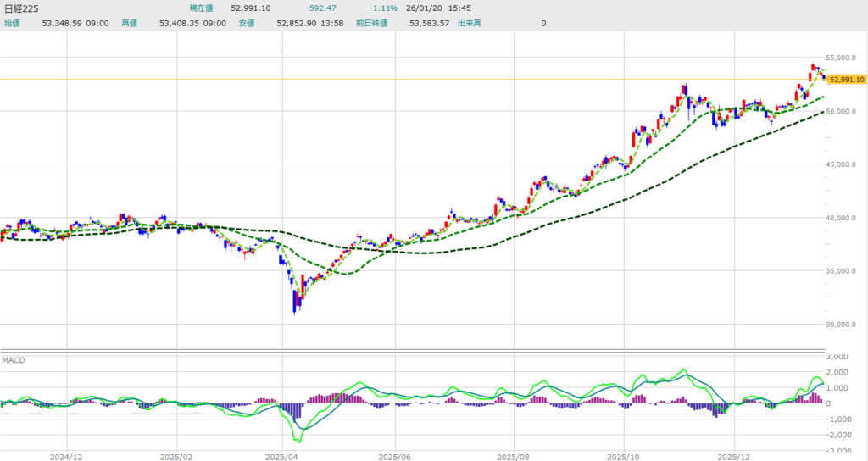Select the 2025/10 date axis marker
Image resolution: width=868 pixels, height=461 pixels.
click(x=624, y=454)
